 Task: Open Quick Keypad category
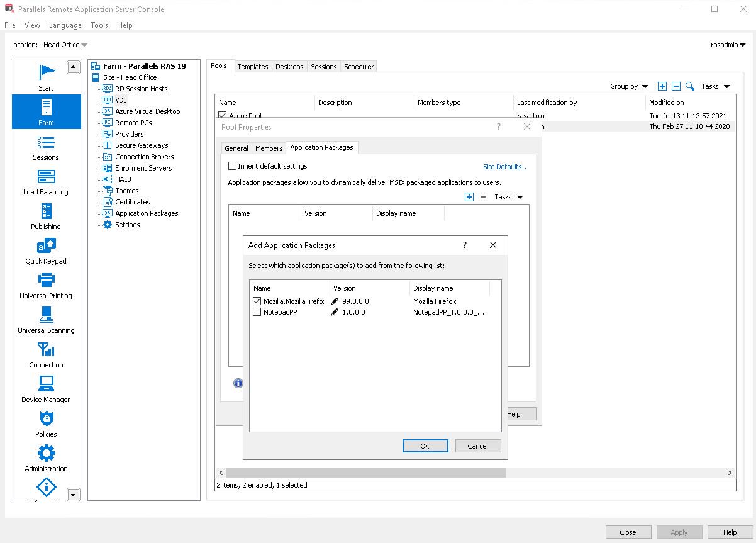[x=46, y=250]
